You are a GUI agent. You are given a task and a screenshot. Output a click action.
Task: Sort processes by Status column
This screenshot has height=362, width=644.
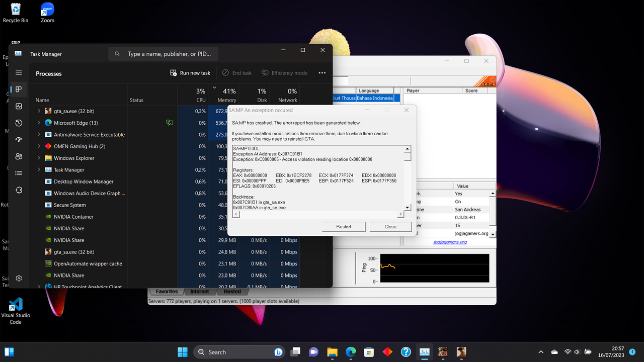(x=136, y=100)
